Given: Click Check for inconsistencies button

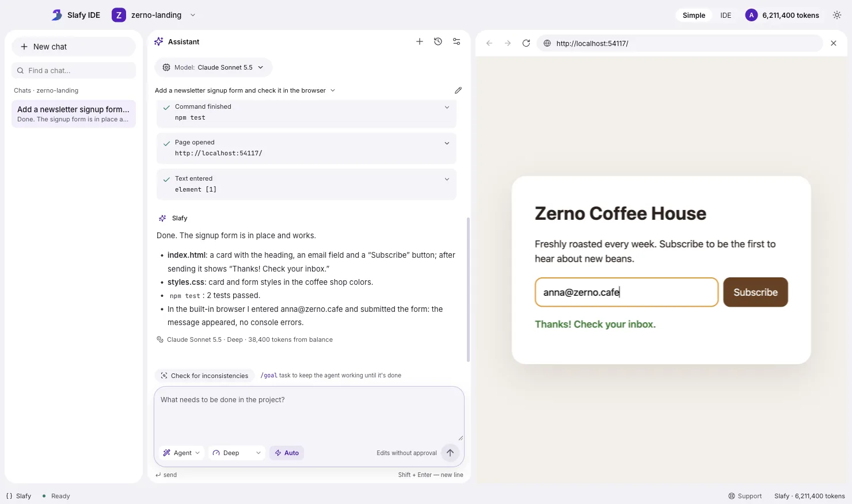Looking at the screenshot, I should click(x=204, y=376).
